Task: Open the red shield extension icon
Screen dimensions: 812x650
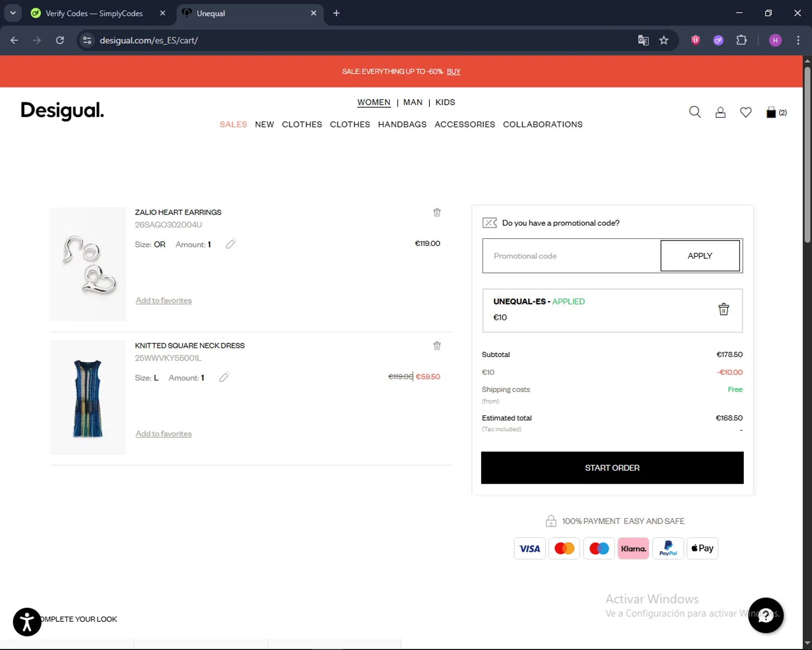Action: tap(696, 40)
